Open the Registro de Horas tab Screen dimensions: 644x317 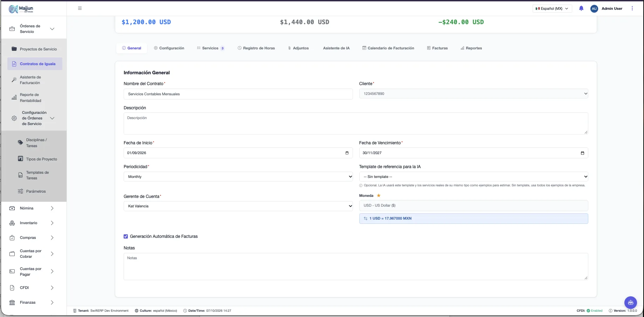(256, 48)
